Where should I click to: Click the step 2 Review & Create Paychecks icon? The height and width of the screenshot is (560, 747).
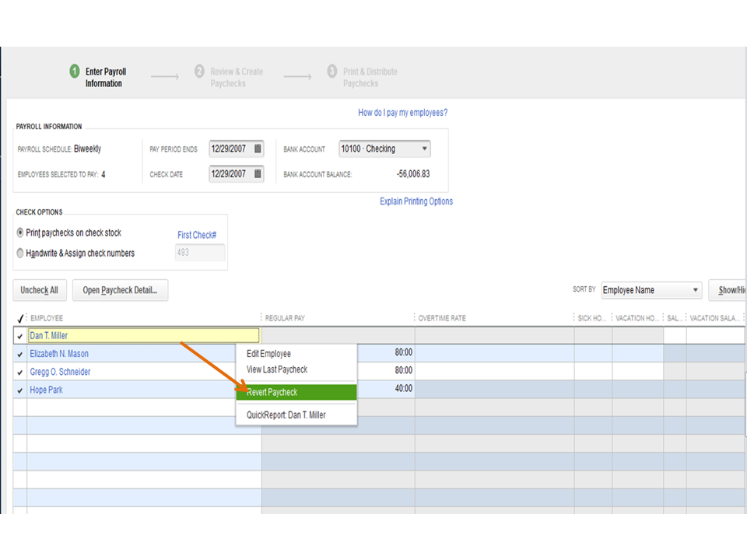pyautogui.click(x=199, y=72)
